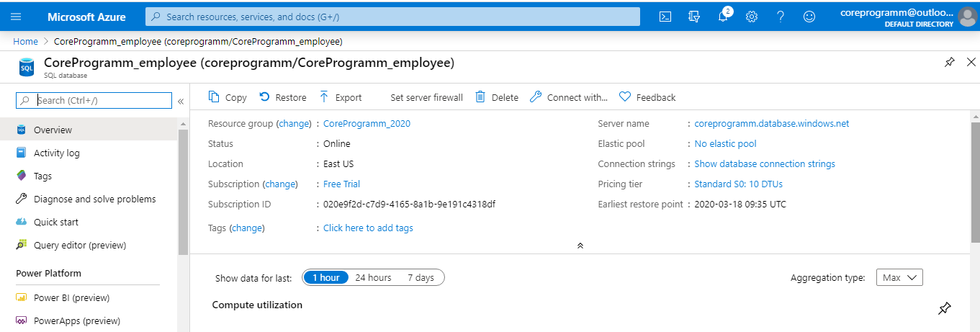
Task: Click the Activity log icon
Action: (x=21, y=153)
